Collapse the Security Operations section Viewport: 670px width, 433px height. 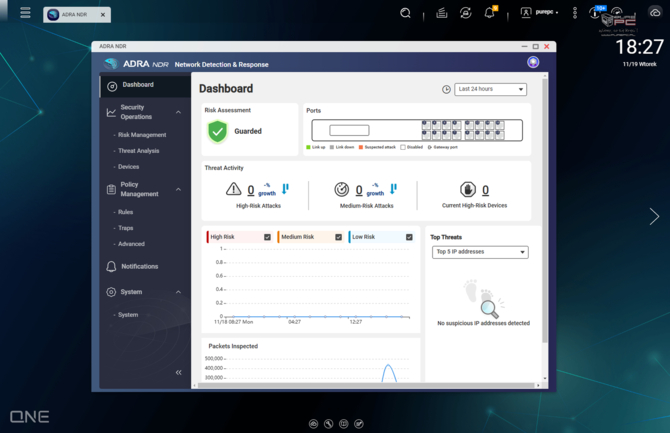point(178,112)
